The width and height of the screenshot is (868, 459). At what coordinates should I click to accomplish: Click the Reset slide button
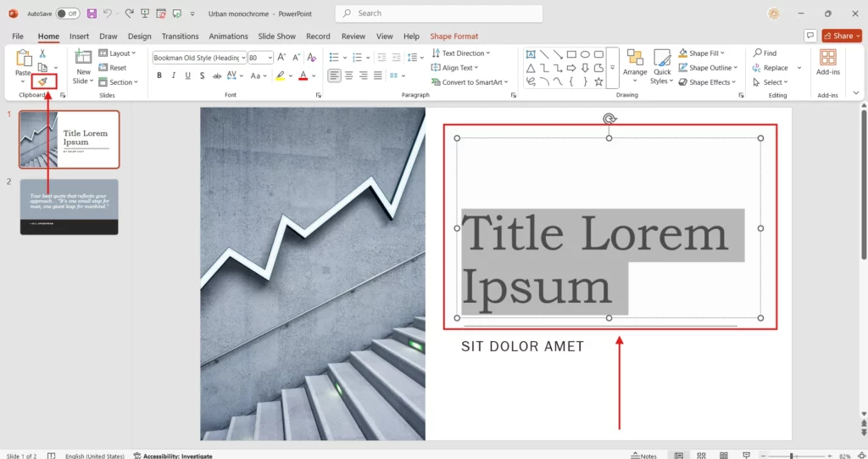tap(114, 68)
